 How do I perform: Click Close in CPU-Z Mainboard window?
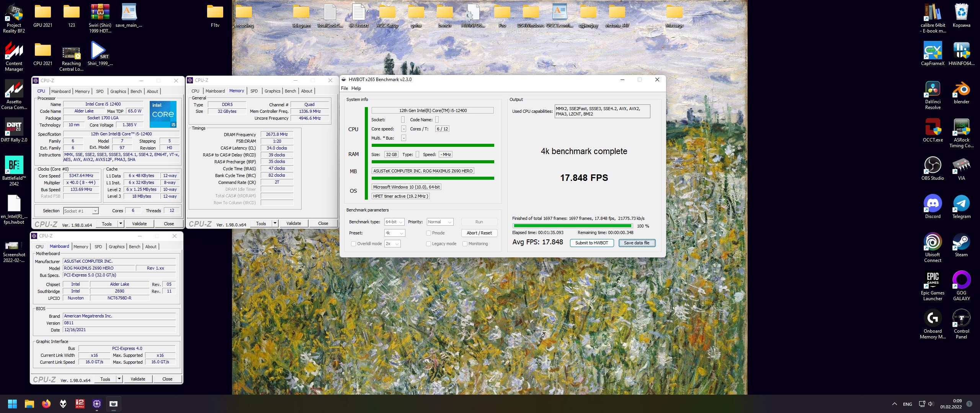167,379
